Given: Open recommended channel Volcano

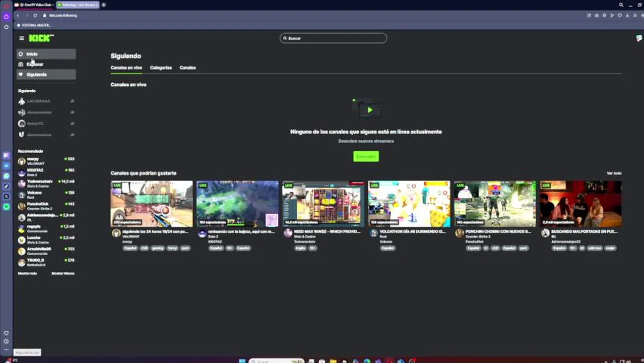Looking at the screenshot, I should coord(46,195).
